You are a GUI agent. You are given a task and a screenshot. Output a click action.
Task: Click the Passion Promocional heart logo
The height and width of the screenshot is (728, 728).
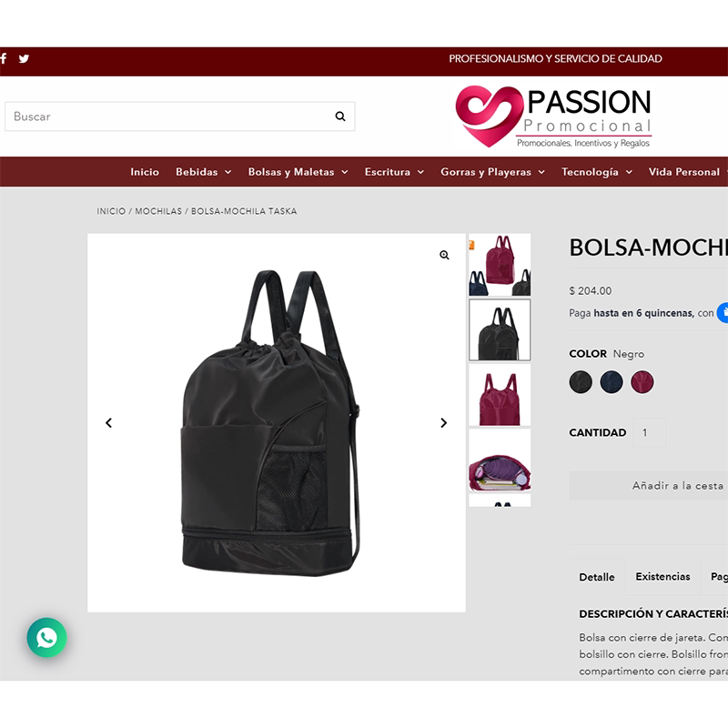tap(489, 116)
